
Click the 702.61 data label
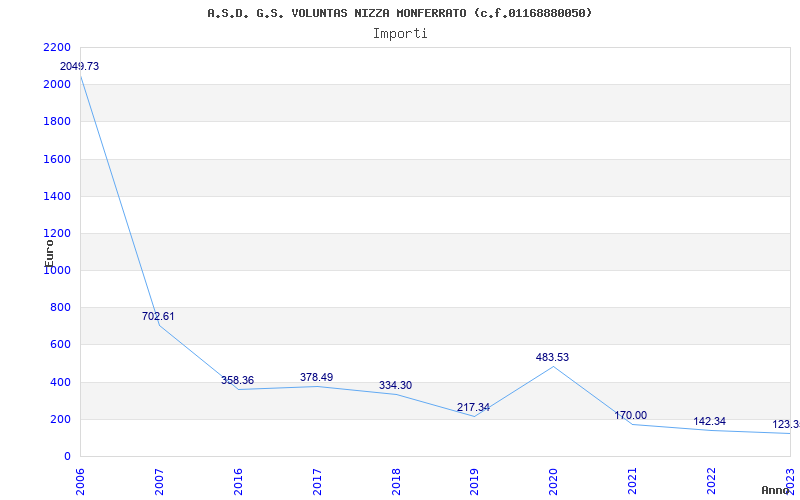click(158, 316)
